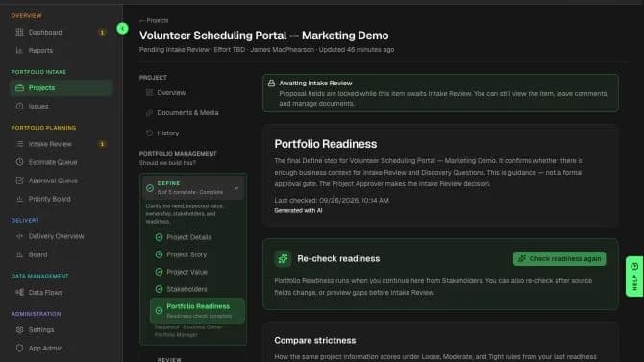Click the Project Value check icon
644x362 pixels.
[x=159, y=272]
